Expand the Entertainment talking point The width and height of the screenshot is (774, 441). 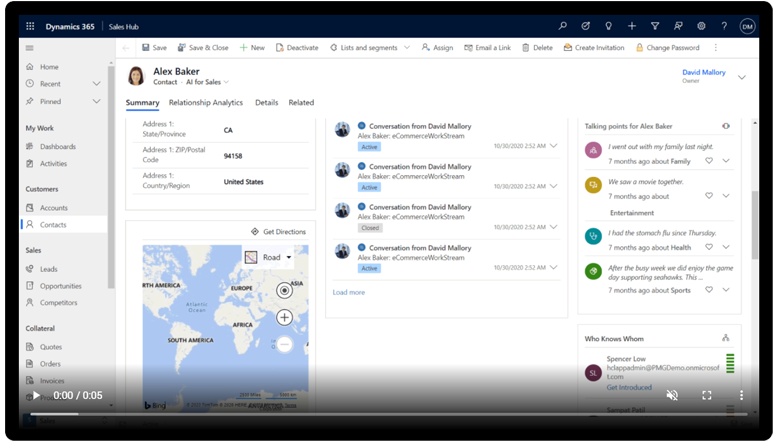(x=726, y=196)
